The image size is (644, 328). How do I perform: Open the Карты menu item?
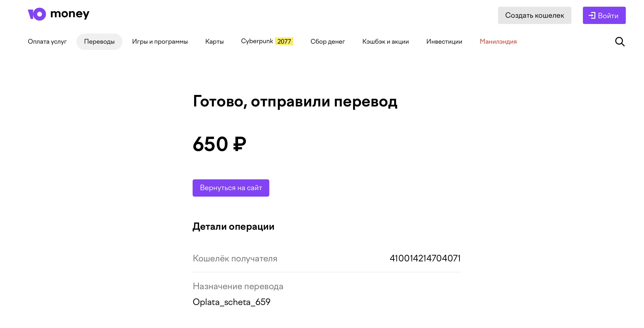point(214,41)
